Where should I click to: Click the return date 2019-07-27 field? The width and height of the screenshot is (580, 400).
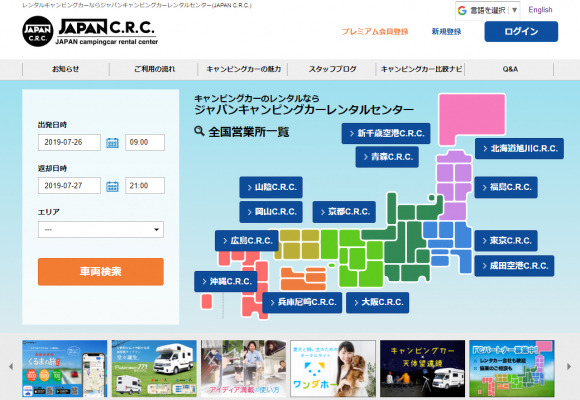[x=69, y=186]
